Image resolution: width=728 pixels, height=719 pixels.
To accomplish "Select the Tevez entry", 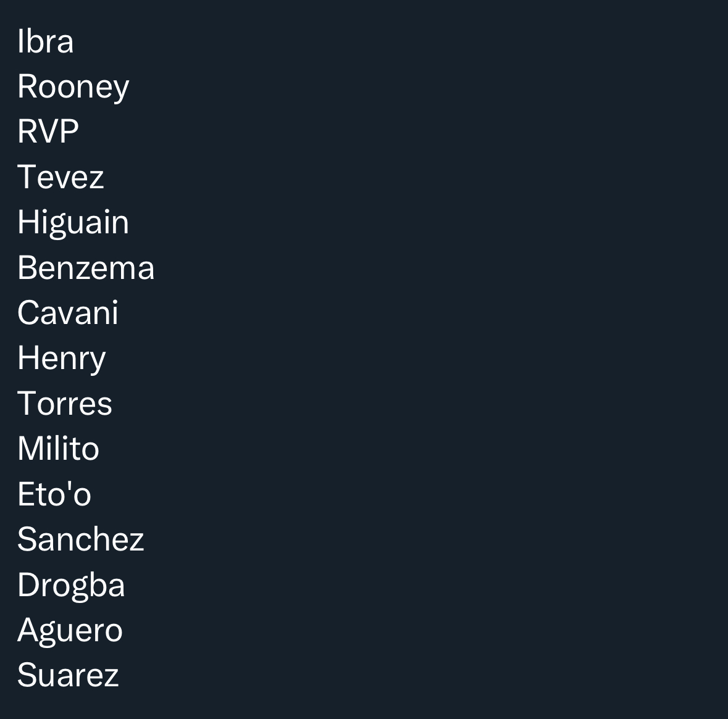I will coord(61,177).
